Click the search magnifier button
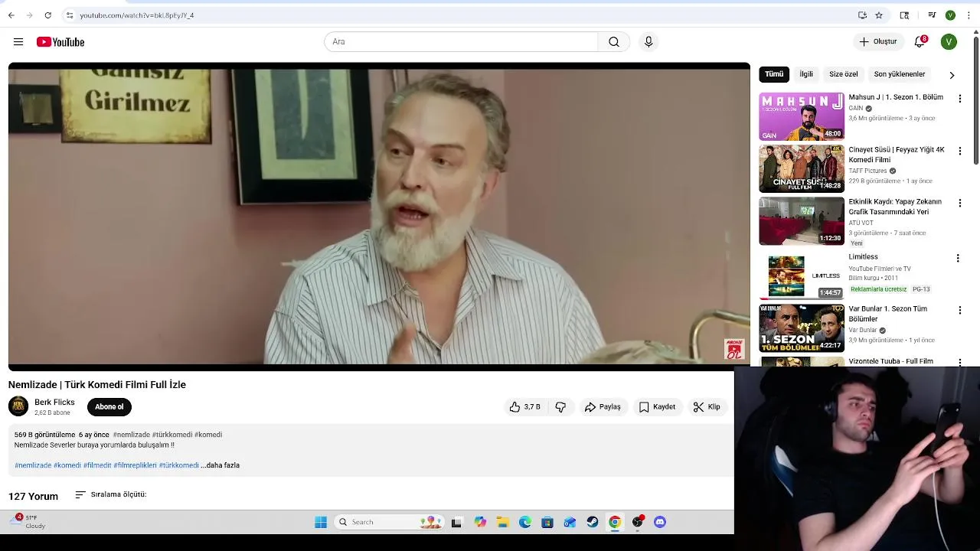The width and height of the screenshot is (980, 551). click(x=614, y=42)
